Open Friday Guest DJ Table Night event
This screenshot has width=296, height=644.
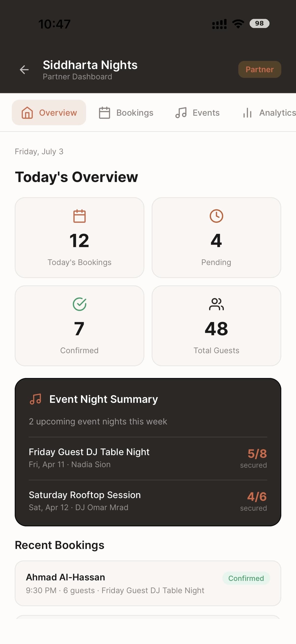(x=148, y=459)
